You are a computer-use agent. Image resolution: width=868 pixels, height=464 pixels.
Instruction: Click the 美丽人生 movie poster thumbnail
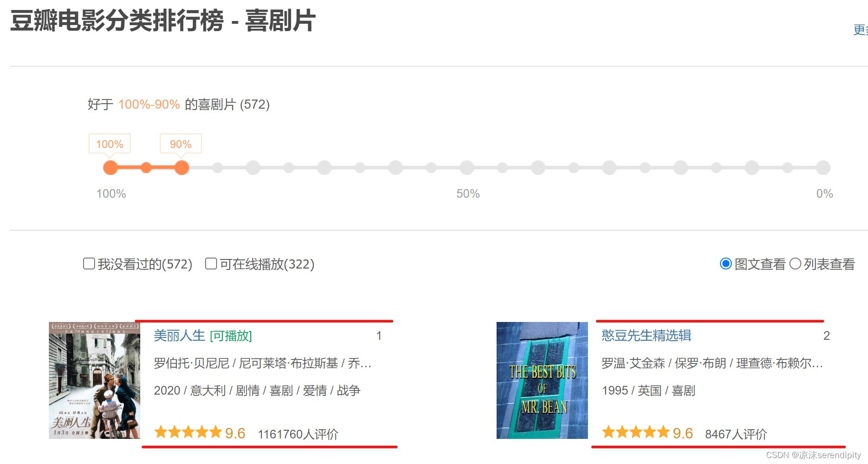[95, 380]
